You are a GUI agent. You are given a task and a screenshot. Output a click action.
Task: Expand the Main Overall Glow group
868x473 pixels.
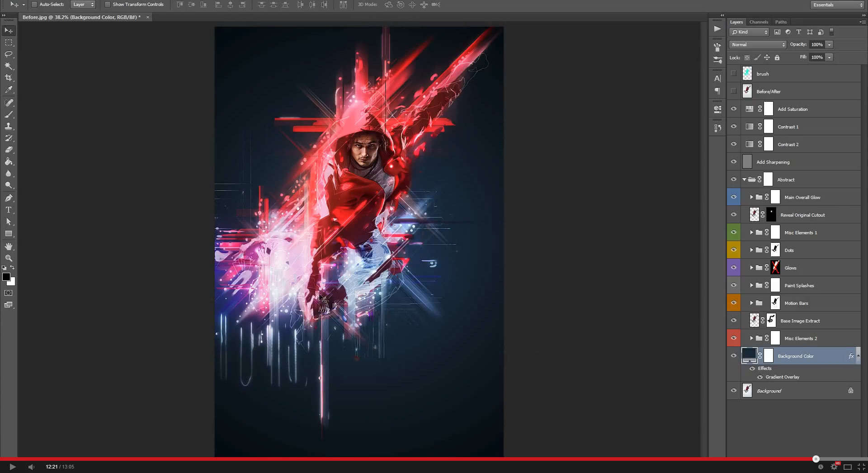point(751,197)
